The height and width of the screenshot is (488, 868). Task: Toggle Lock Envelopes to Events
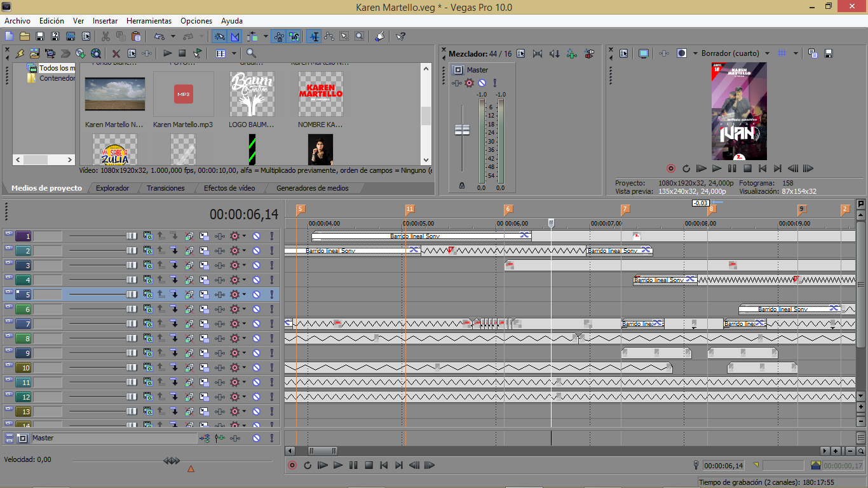coord(278,36)
